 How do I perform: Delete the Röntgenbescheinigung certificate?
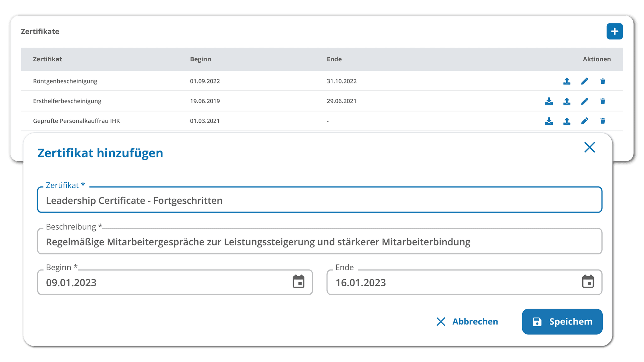[x=603, y=81]
